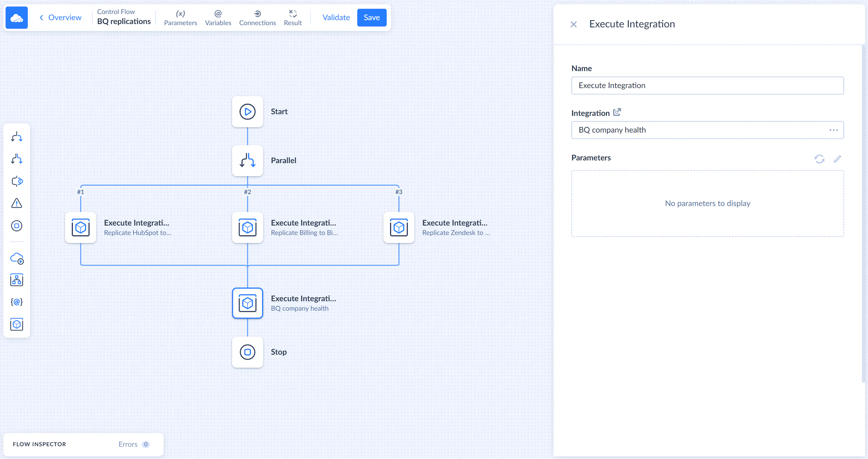Screen dimensions: 868x459
Task: Refresh the integration parameters
Action: coord(819,159)
